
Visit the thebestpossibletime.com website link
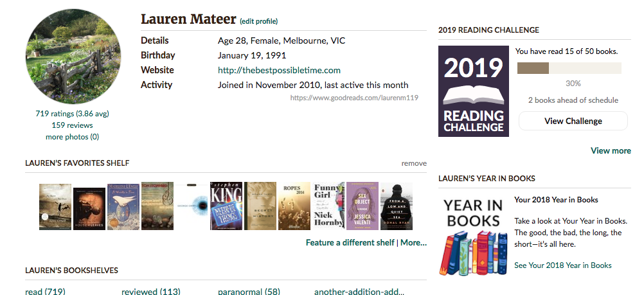pos(279,70)
